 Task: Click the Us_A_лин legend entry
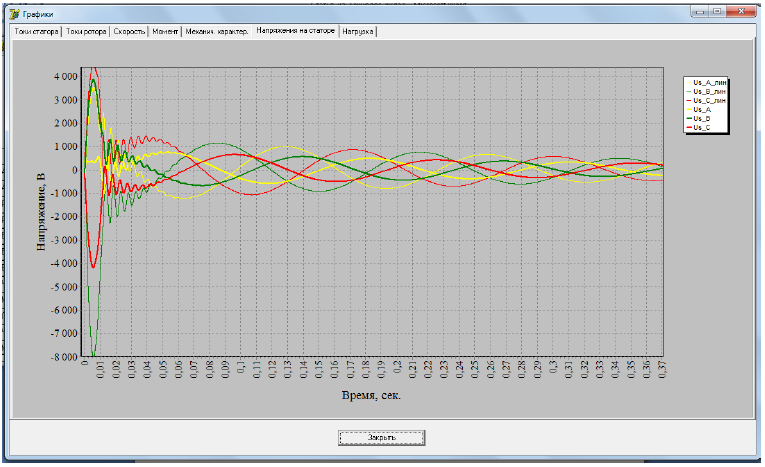click(708, 83)
